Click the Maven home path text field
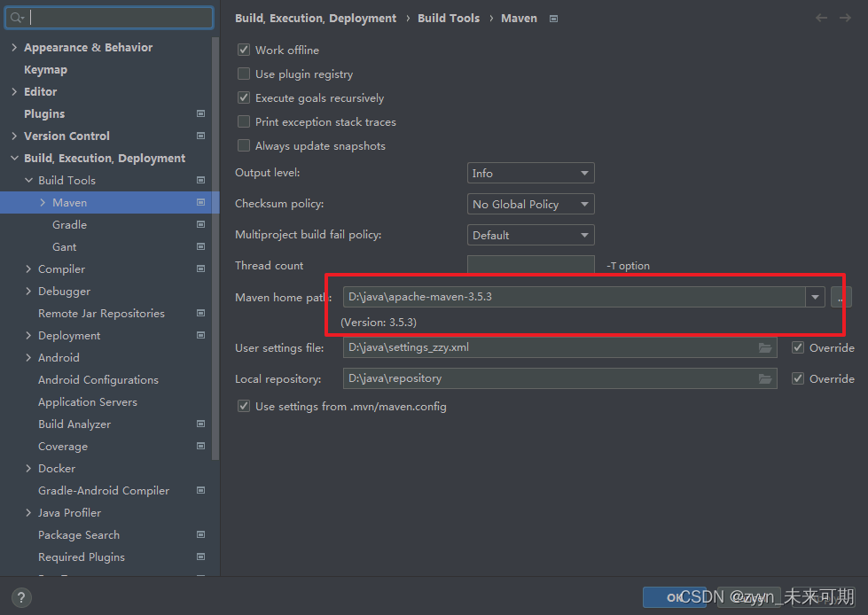 pos(574,297)
